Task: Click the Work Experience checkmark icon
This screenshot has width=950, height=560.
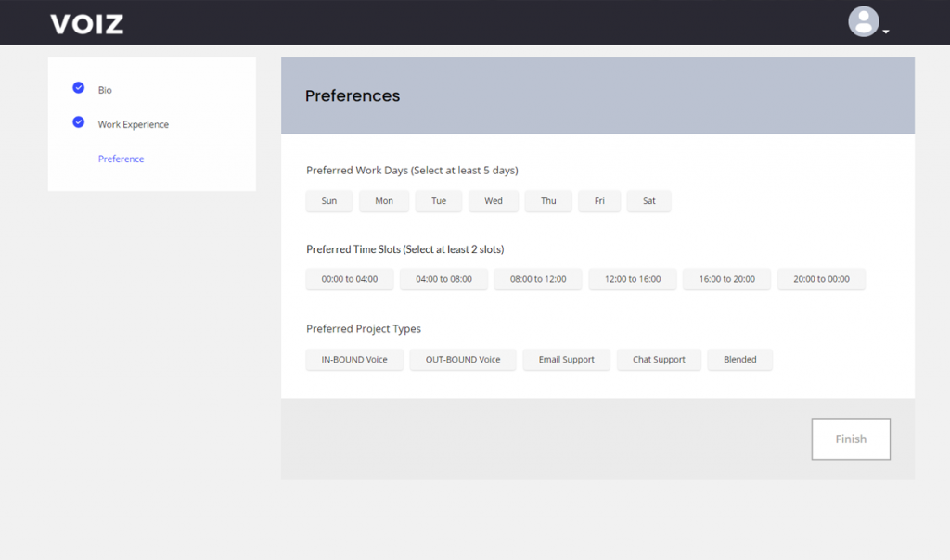Action: coord(79,122)
